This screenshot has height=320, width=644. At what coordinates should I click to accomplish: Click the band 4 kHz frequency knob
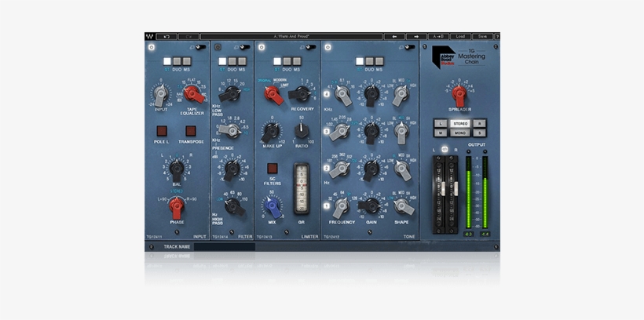click(x=342, y=94)
